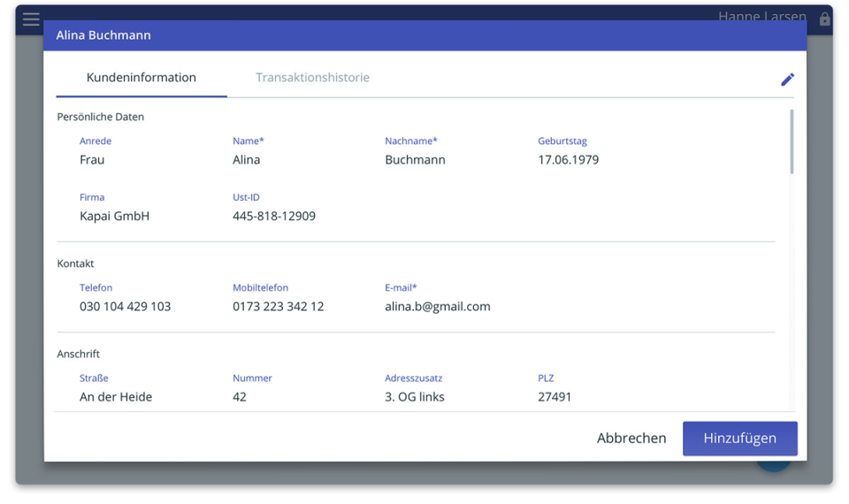
Task: Click the Telefon value 030 104 429 103
Action: (x=125, y=307)
